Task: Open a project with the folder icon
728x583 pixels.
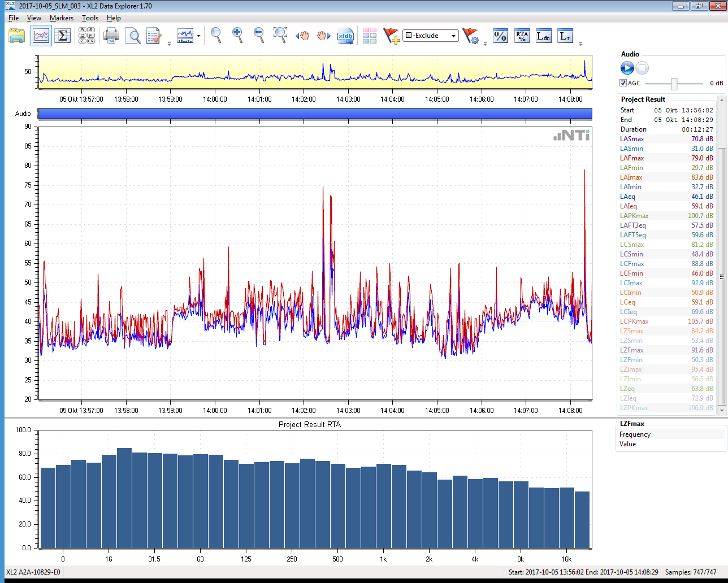Action: [17, 36]
